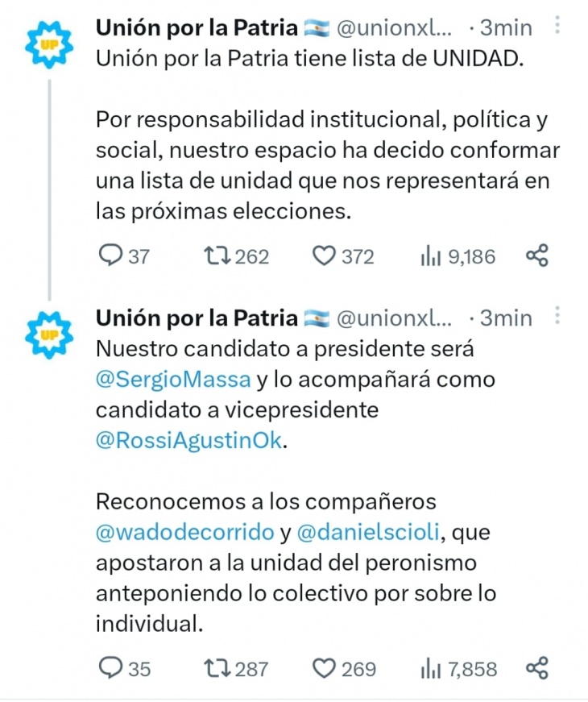Reply to the UNIDAD list tweet
This screenshot has width=588, height=702.
(x=109, y=256)
